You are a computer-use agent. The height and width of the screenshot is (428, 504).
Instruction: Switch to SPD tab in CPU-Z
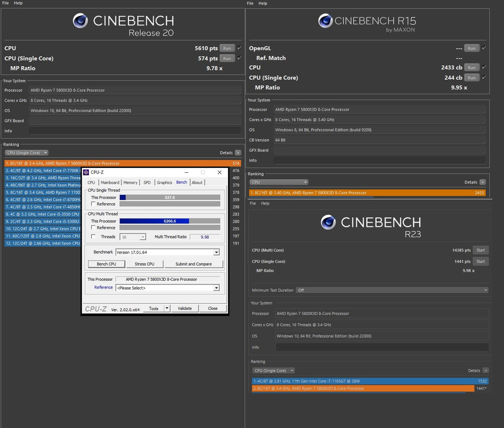pyautogui.click(x=147, y=182)
